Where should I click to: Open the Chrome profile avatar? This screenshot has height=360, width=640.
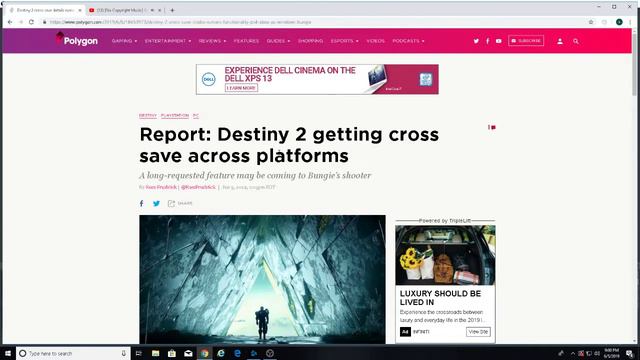point(619,22)
